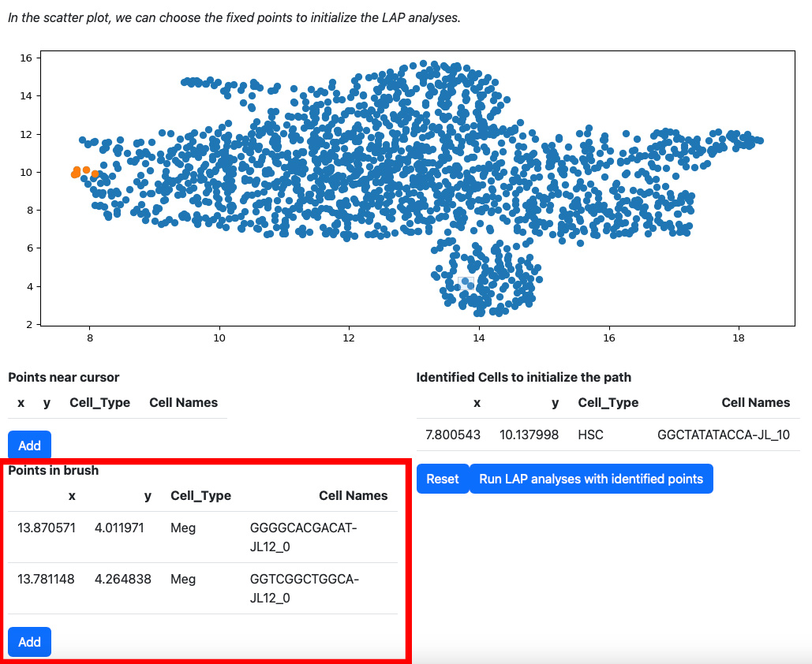
Task: Click the 13.781148 x value cell
Action: [x=46, y=579]
